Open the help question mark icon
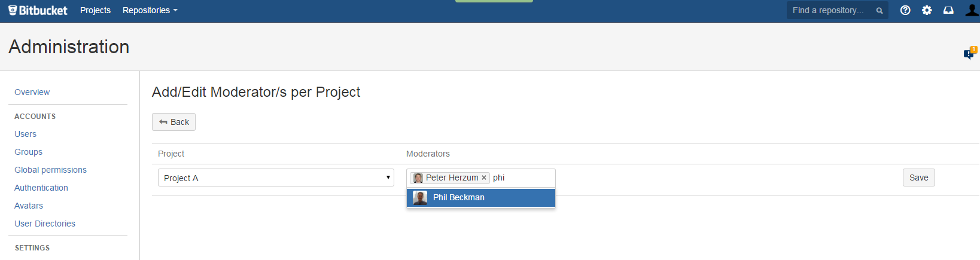The height and width of the screenshot is (260, 980). [x=905, y=10]
